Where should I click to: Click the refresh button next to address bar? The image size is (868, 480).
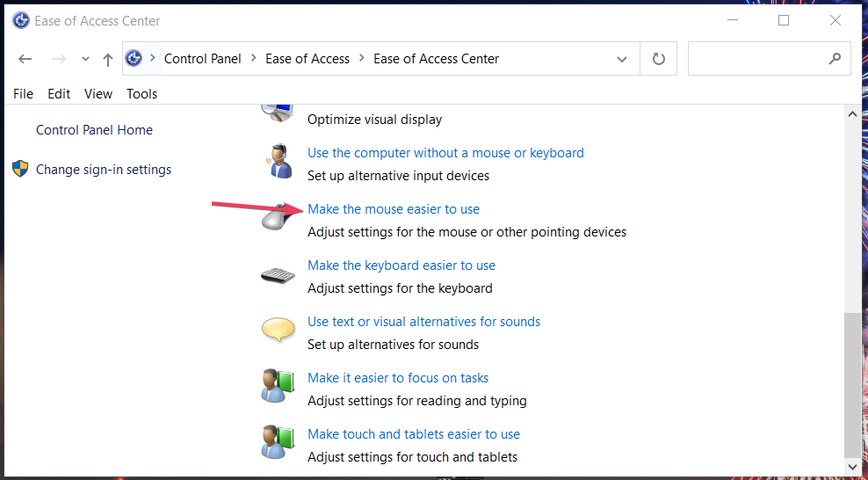point(658,59)
